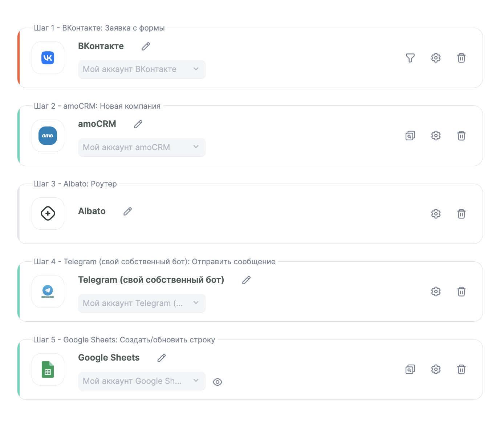Duplicate the Google Sheets step using copy icon

410,369
